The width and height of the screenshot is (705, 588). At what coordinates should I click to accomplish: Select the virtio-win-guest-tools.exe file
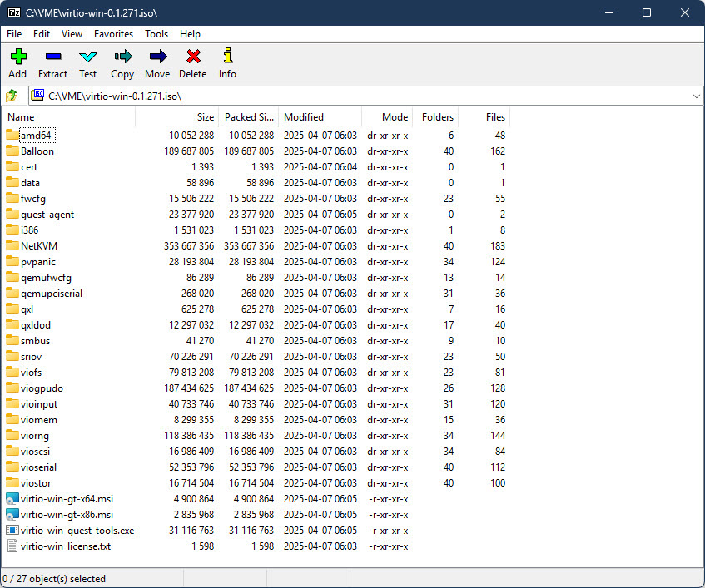pyautogui.click(x=77, y=531)
